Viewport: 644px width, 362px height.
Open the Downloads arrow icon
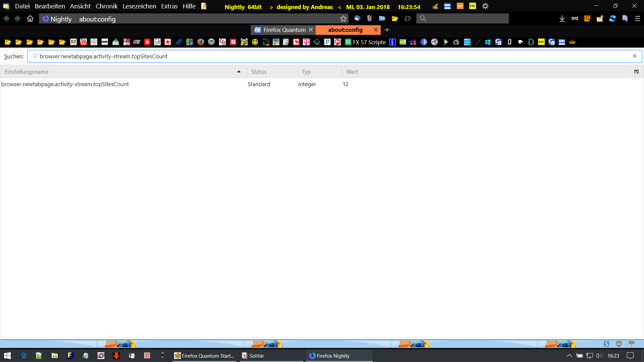tap(562, 19)
